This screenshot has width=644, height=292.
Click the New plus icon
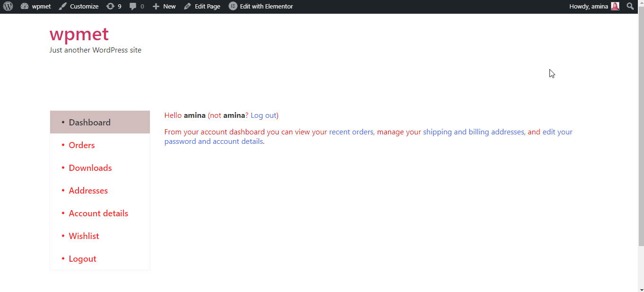click(156, 7)
